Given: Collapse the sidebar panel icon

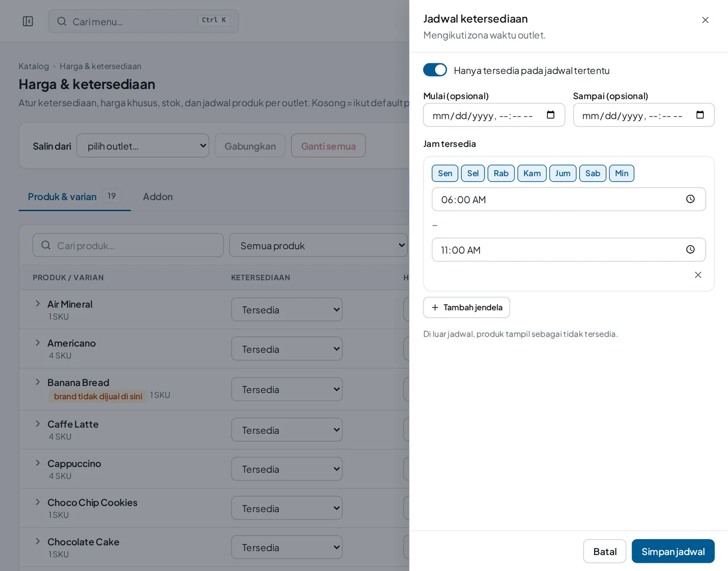Looking at the screenshot, I should click(28, 21).
